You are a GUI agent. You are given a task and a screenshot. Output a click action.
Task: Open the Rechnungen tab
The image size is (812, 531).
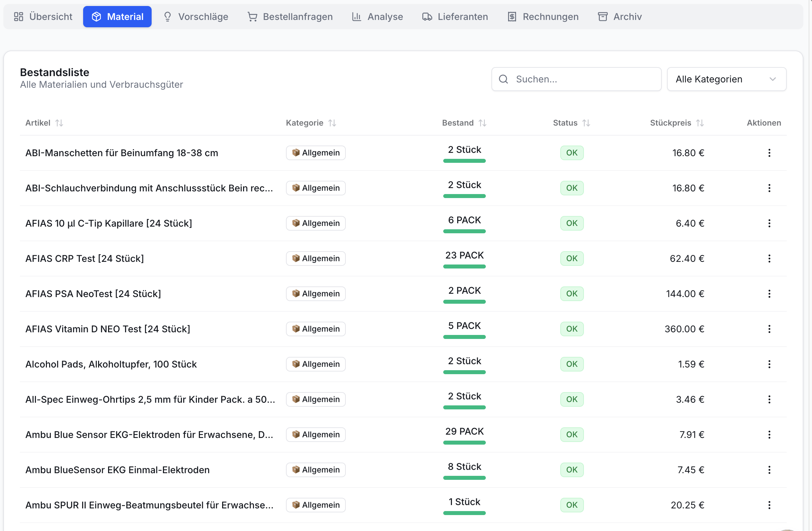pos(543,17)
